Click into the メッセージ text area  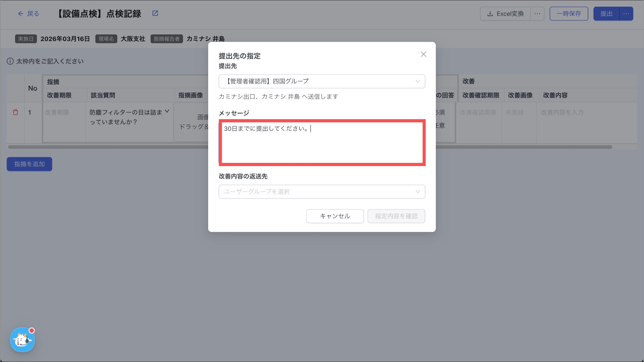coord(322,143)
